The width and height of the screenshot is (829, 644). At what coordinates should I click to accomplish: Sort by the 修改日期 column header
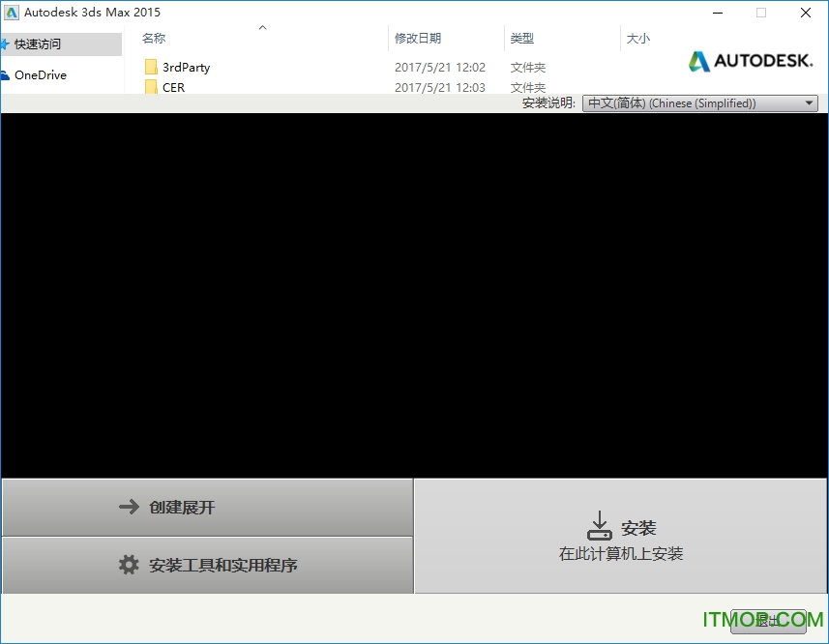[x=418, y=38]
